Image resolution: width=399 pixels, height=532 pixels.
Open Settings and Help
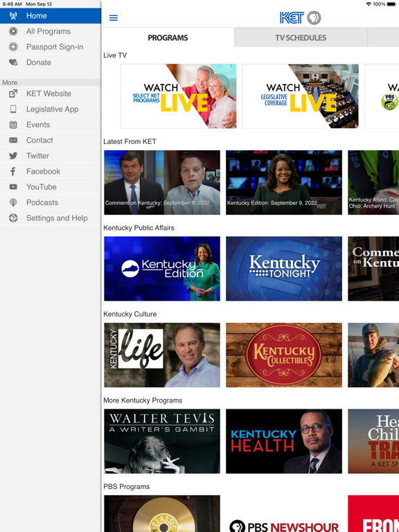coord(51,218)
